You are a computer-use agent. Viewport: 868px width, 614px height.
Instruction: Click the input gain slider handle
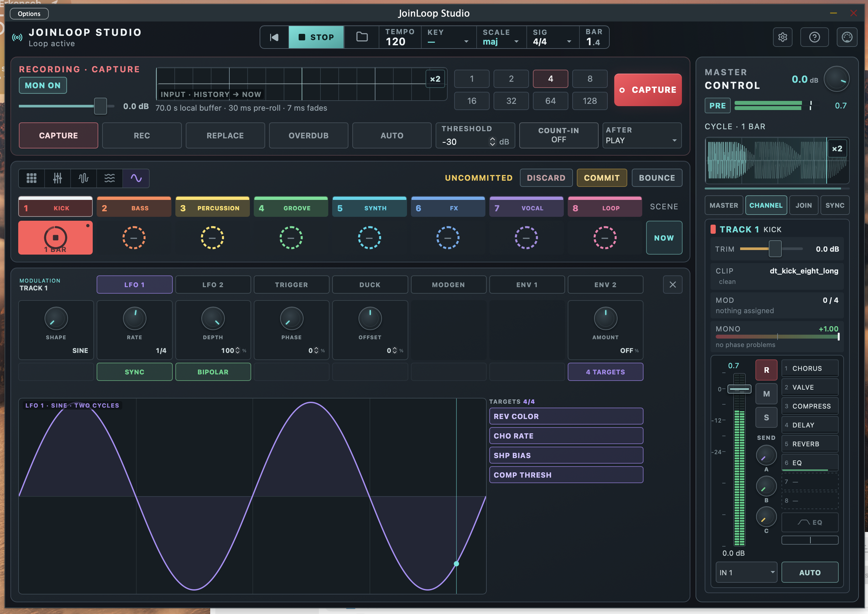point(100,106)
